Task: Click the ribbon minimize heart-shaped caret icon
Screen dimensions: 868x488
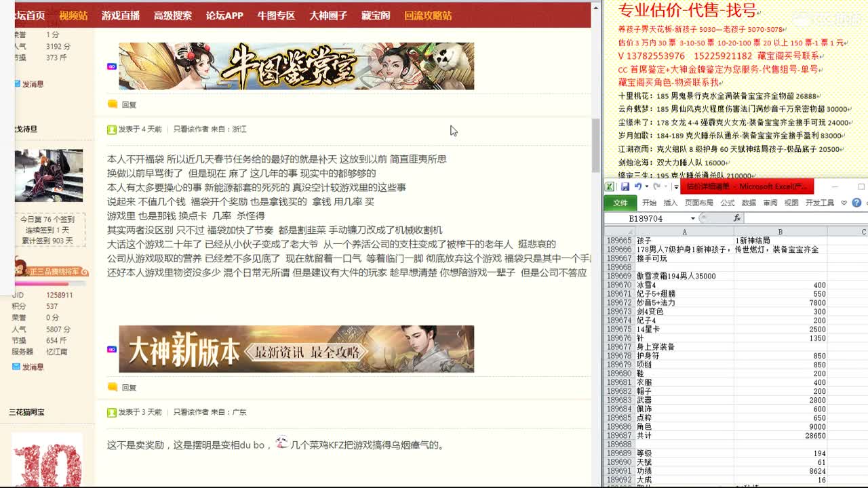Action: coord(844,203)
